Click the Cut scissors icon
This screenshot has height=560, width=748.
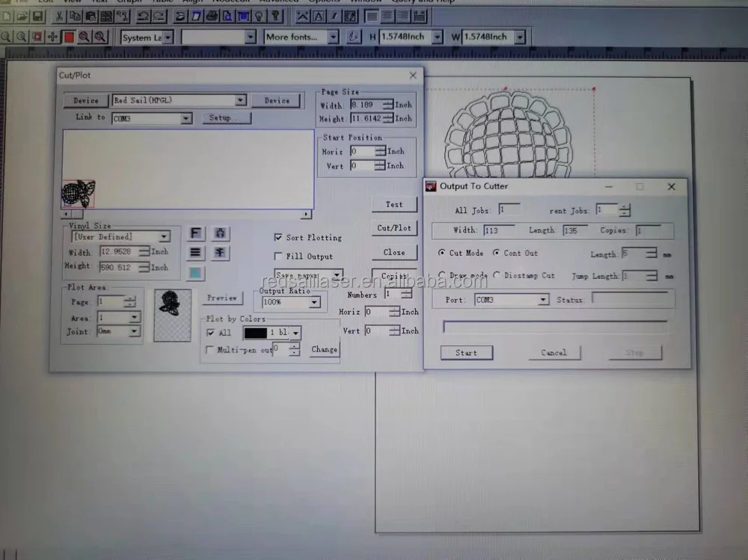tap(59, 16)
